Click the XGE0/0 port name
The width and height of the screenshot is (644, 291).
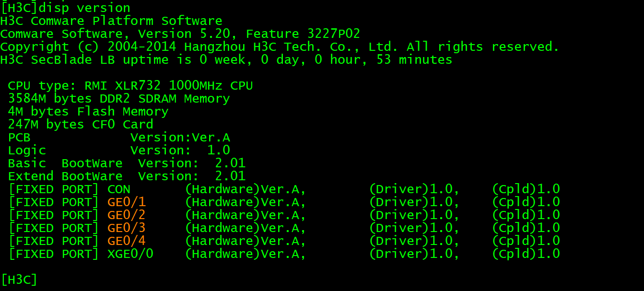130,254
